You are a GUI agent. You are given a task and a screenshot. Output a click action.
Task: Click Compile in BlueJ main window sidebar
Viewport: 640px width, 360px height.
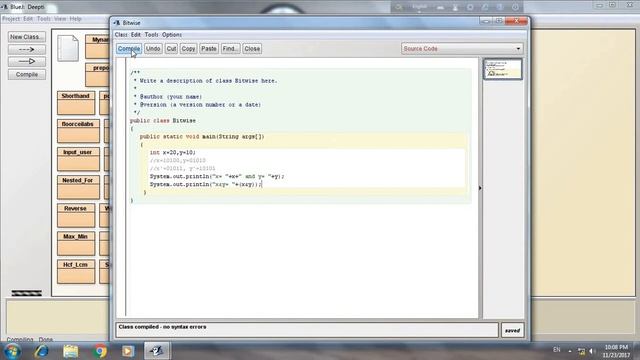click(27, 74)
